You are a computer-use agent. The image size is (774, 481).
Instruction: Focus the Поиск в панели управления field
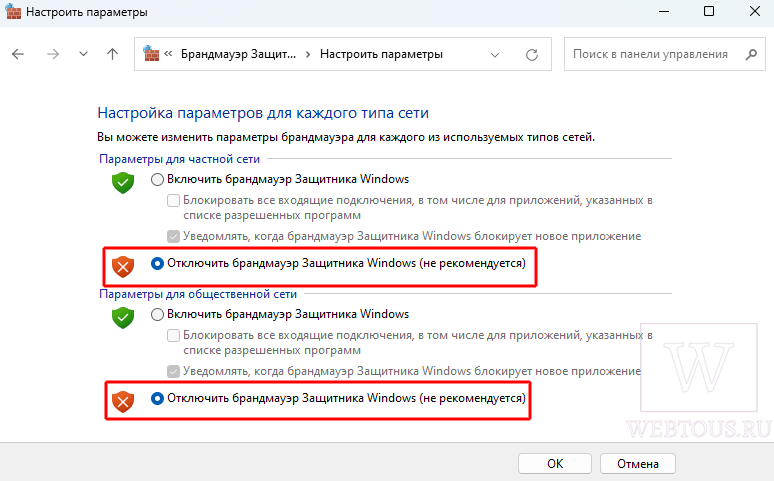coord(664,54)
